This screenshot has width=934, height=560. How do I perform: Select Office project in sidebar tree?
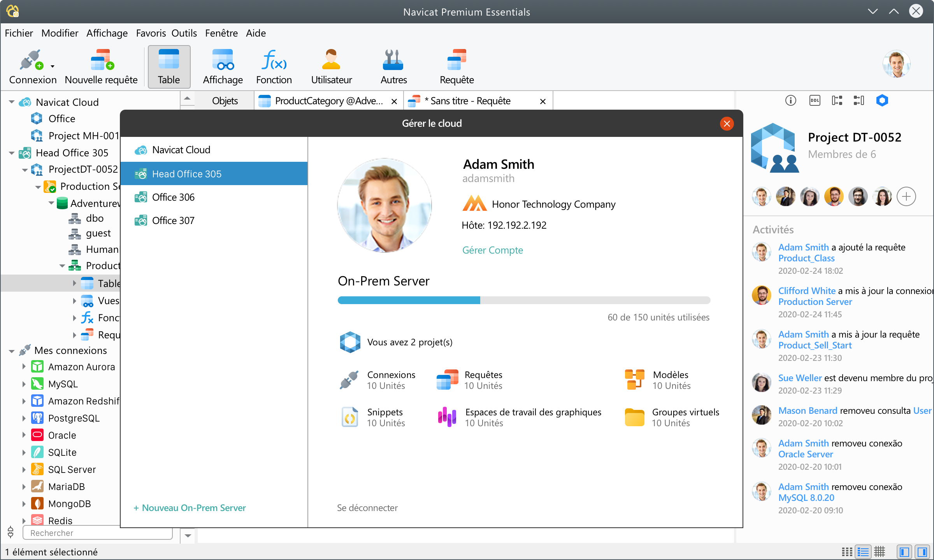click(61, 119)
